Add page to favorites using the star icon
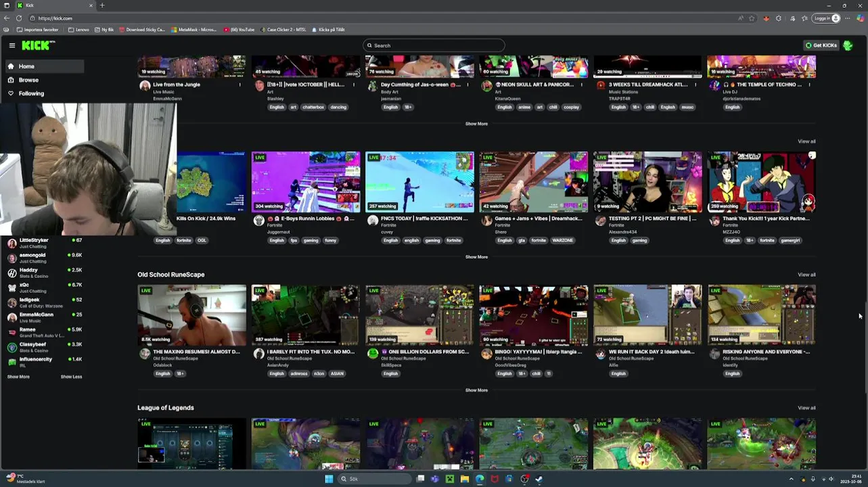 click(752, 18)
